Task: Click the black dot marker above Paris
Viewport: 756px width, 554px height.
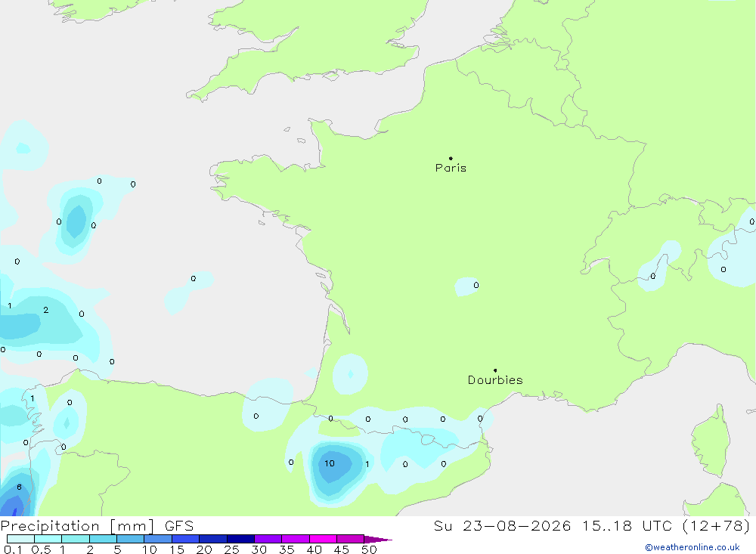Action: click(x=451, y=158)
